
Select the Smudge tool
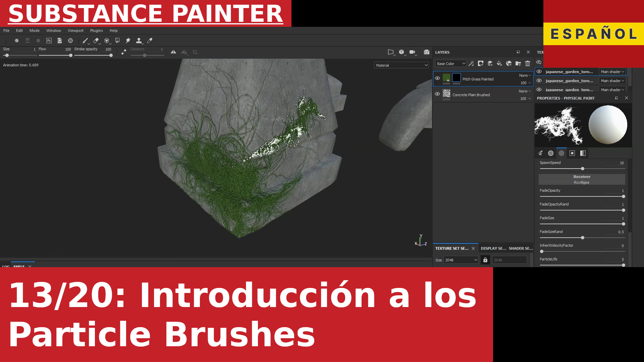coord(128,41)
